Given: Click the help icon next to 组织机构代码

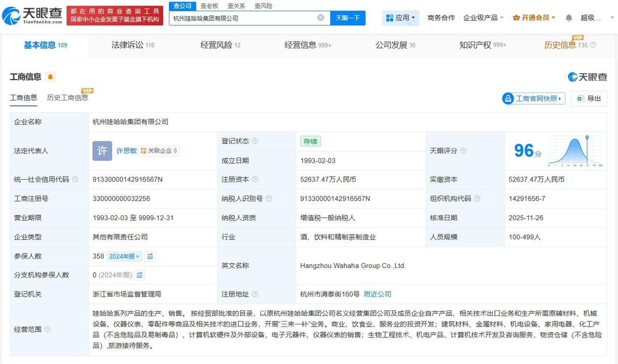Looking at the screenshot, I should [477, 198].
